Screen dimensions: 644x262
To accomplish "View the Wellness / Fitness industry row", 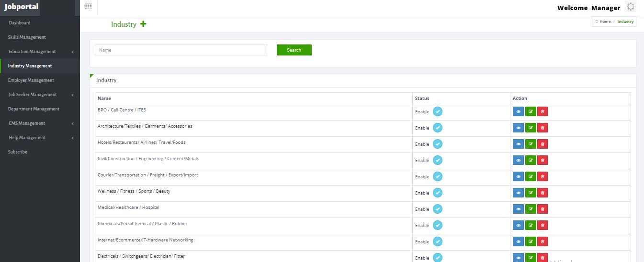I will point(518,193).
